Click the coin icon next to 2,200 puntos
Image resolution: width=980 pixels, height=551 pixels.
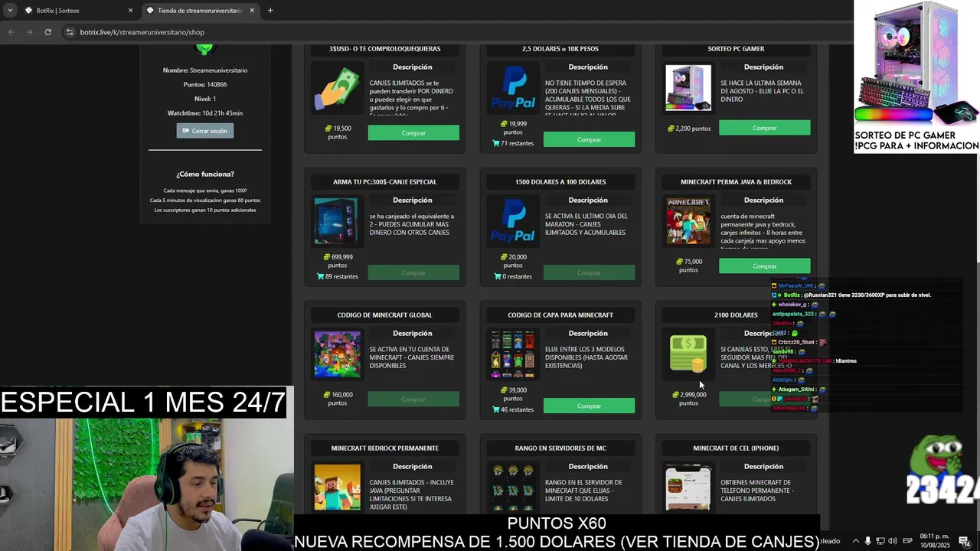tap(671, 129)
